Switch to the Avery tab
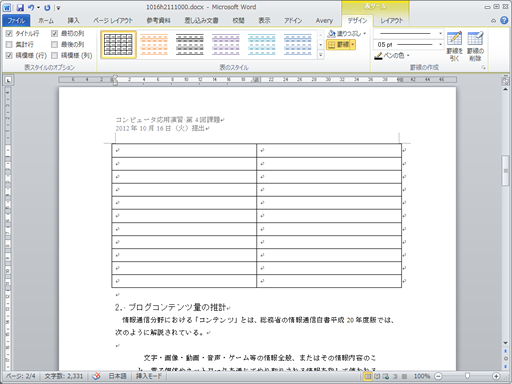The width and height of the screenshot is (512, 384). 324,21
